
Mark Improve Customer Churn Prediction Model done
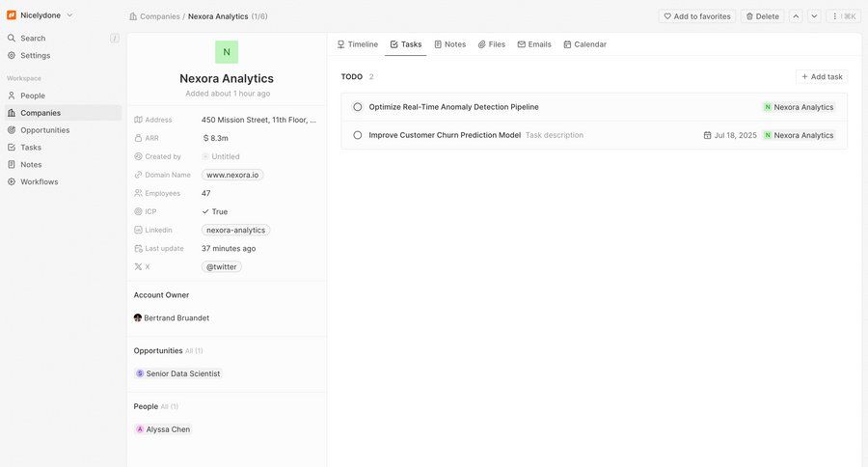point(358,135)
